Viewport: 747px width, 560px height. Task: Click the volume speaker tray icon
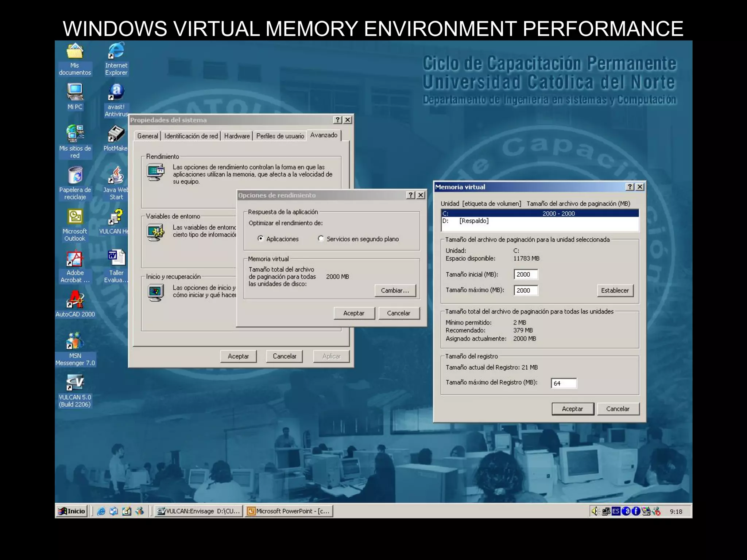(x=595, y=511)
